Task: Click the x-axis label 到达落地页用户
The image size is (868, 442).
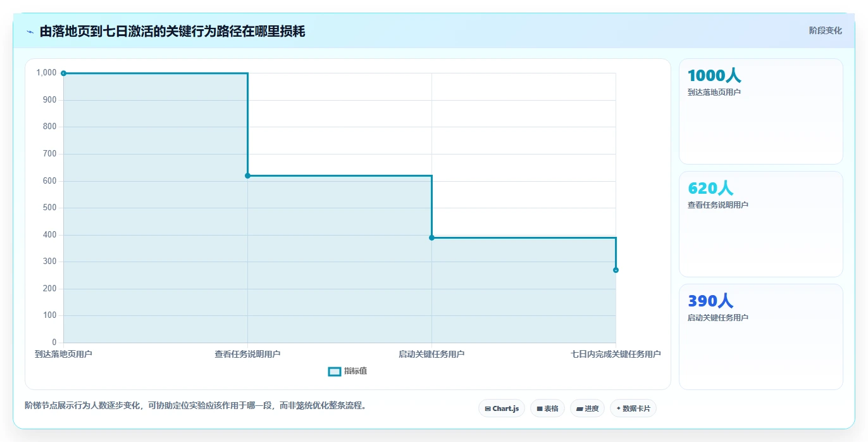Action: (63, 354)
